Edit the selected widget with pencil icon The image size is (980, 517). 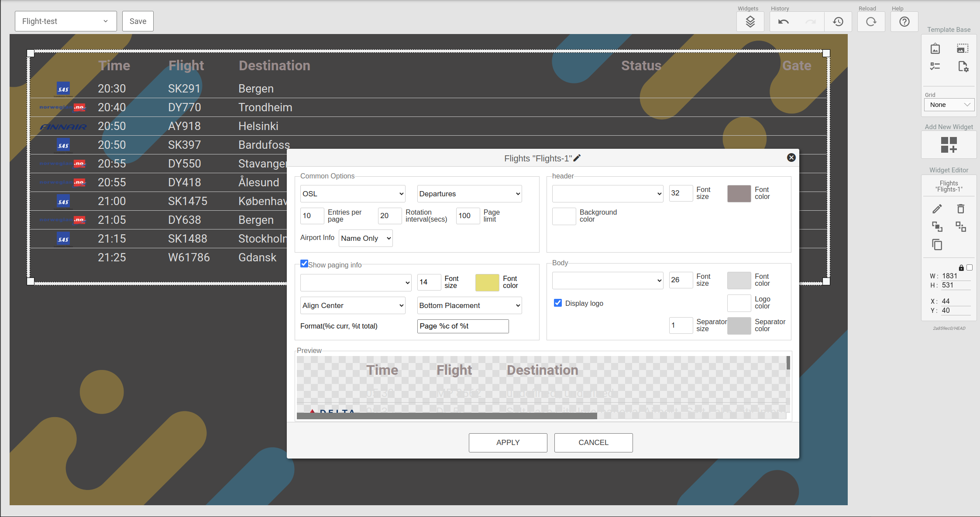(x=937, y=209)
